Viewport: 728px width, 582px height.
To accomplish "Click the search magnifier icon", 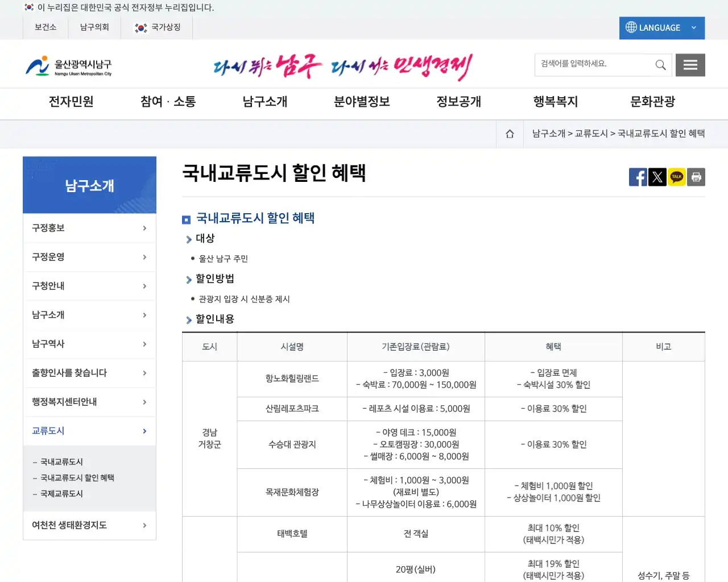I will pyautogui.click(x=660, y=65).
